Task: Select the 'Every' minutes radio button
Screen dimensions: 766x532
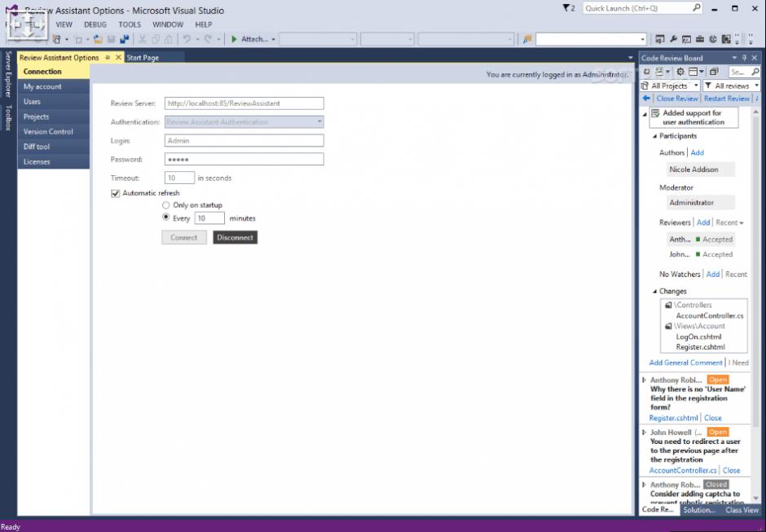Action: (166, 218)
